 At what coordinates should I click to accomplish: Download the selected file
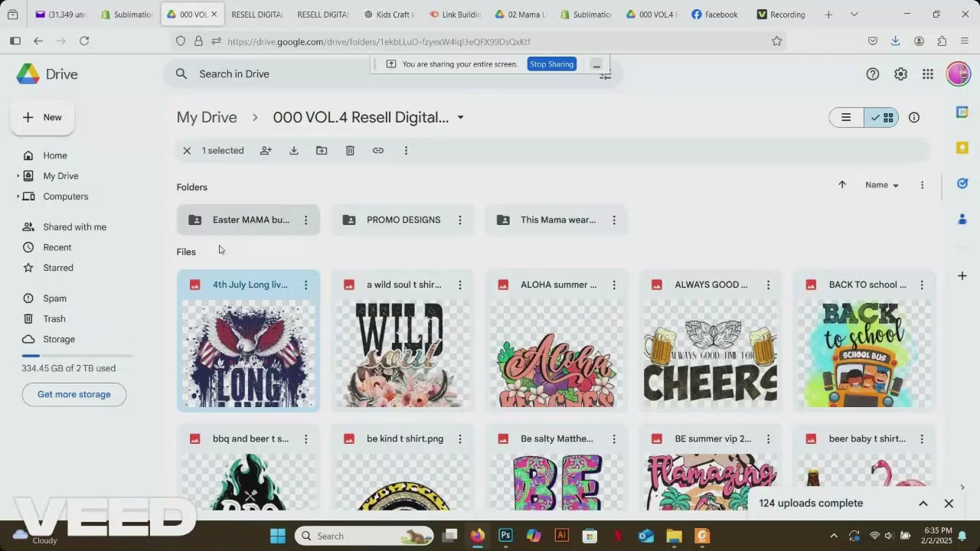[x=294, y=151]
